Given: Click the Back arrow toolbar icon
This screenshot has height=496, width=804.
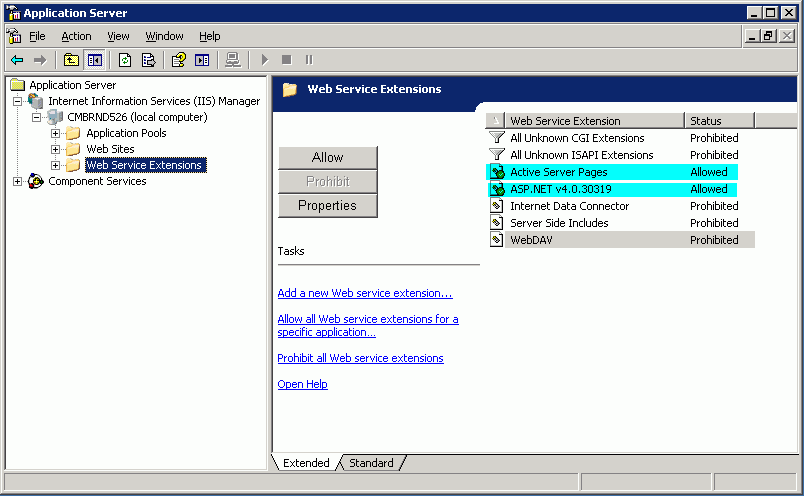Looking at the screenshot, I should tap(17, 61).
